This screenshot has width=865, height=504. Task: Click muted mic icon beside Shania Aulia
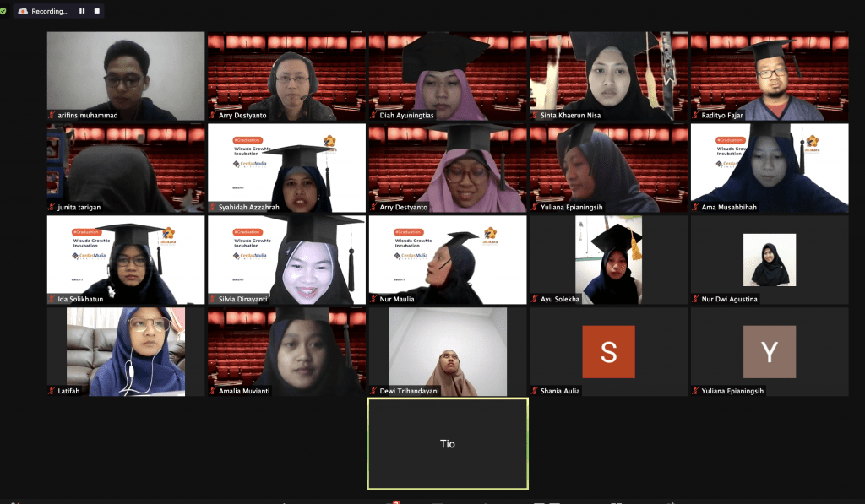pos(535,391)
